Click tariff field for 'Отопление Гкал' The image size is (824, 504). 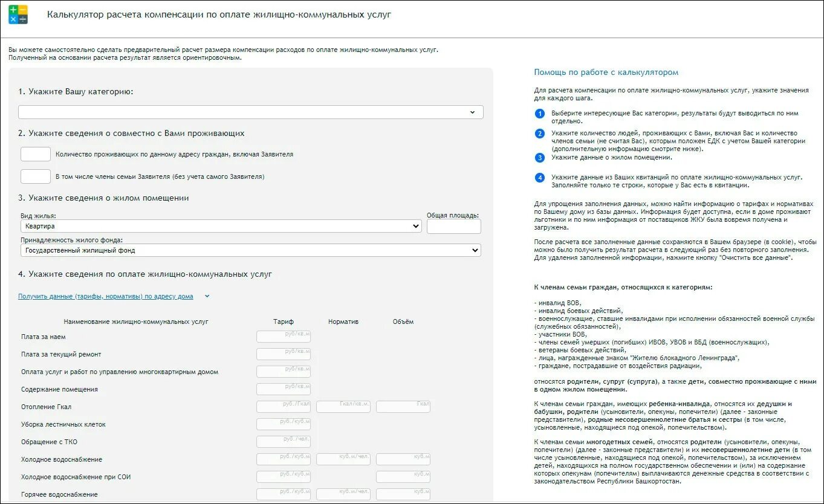pos(284,407)
